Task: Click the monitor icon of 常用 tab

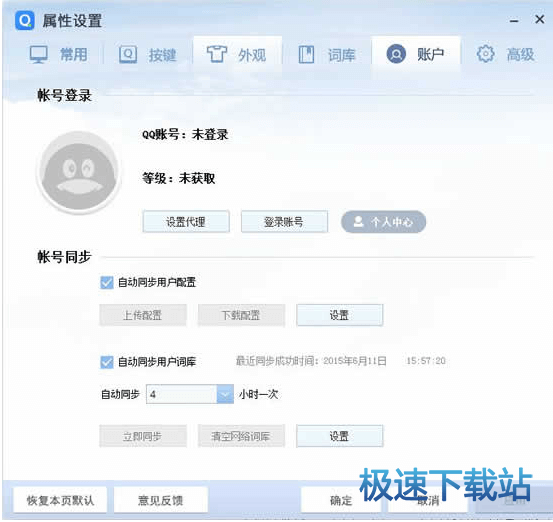Action: pos(38,54)
